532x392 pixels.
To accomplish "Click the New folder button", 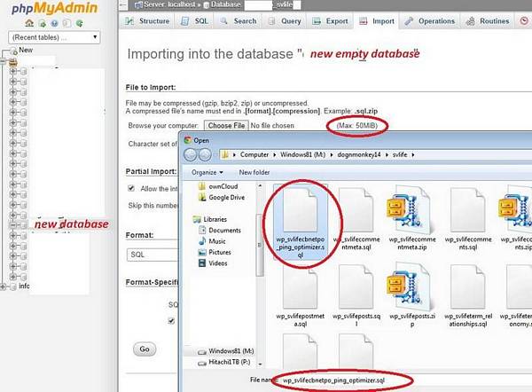I will pyautogui.click(x=254, y=172).
